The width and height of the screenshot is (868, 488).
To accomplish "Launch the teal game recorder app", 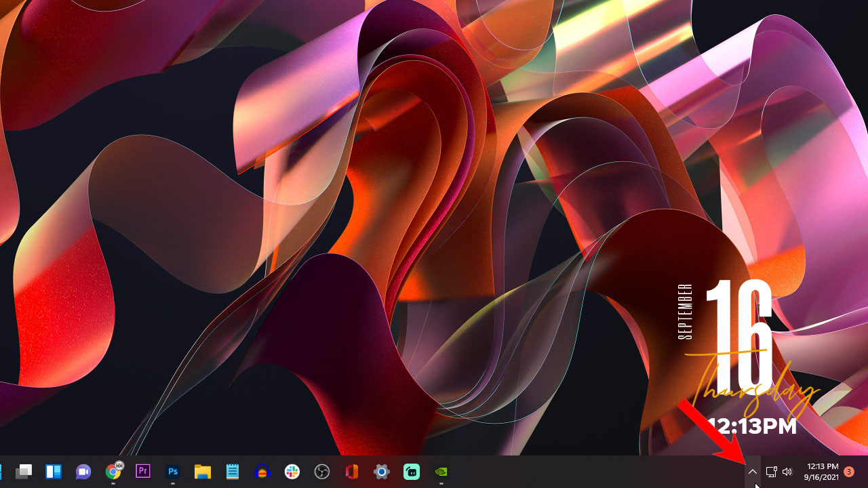I will [411, 471].
